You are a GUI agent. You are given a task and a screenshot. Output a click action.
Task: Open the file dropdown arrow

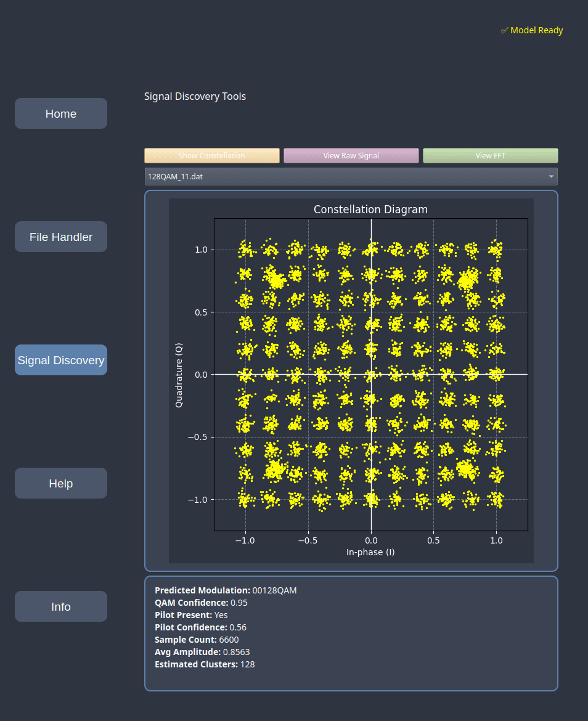tap(550, 177)
